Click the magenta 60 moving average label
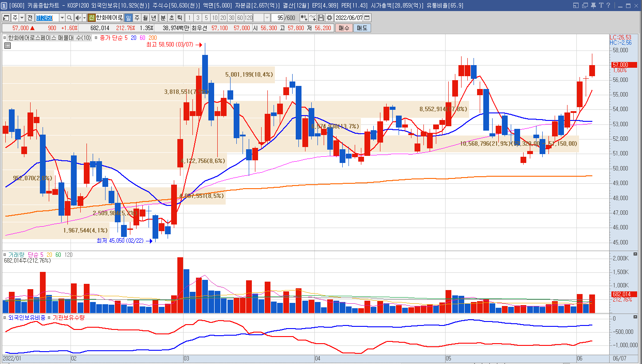The image size is (642, 364). pos(143,38)
